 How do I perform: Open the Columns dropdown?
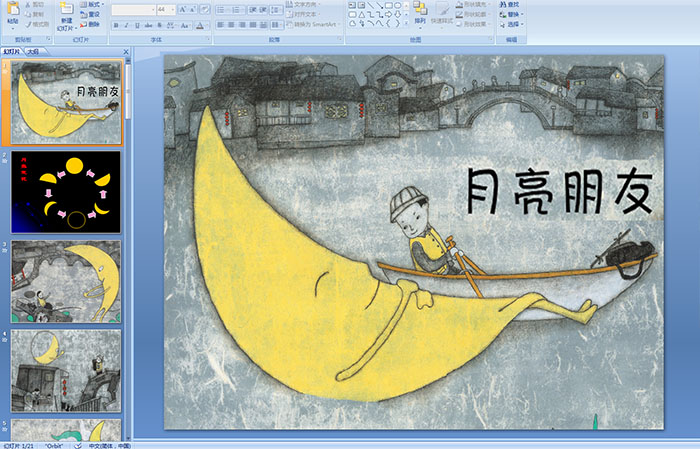coord(277,25)
